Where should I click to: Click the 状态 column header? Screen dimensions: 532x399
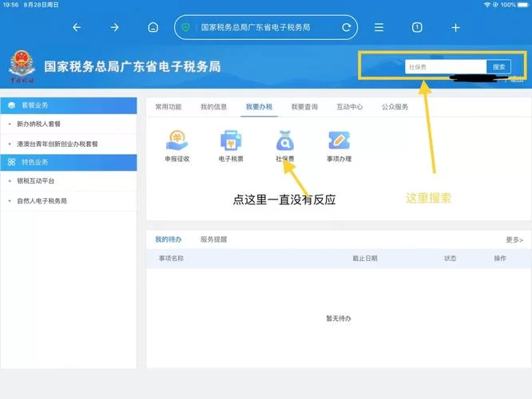coord(451,259)
